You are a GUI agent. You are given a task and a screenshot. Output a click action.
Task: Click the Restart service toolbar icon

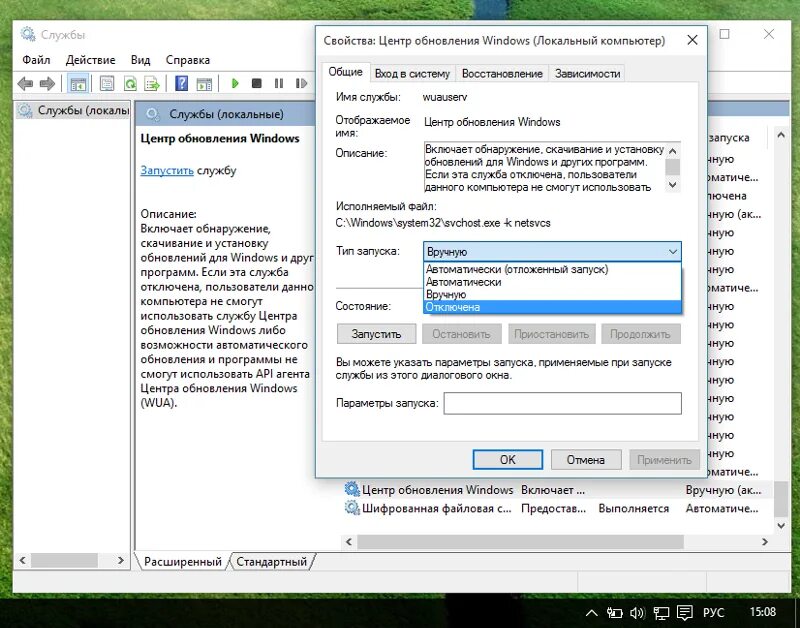(x=301, y=83)
